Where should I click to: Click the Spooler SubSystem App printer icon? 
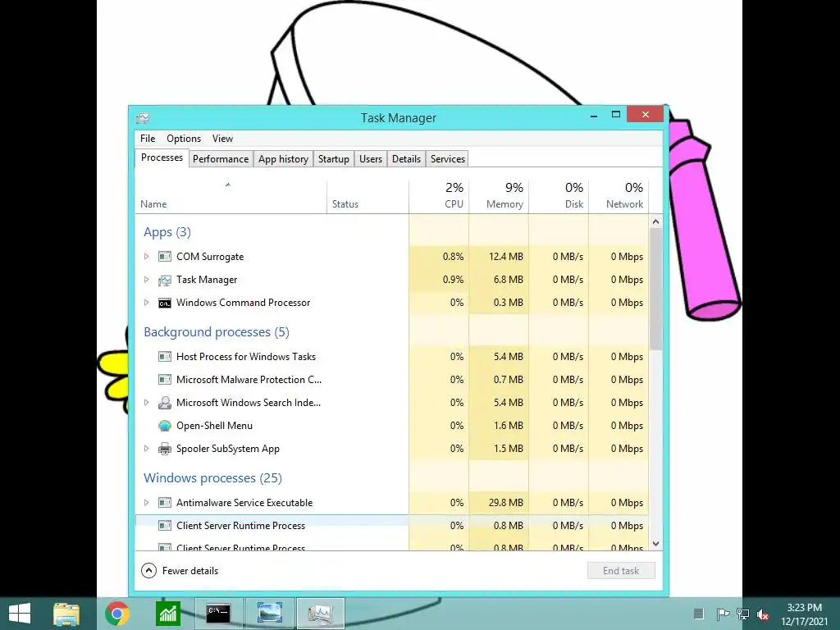pos(164,449)
